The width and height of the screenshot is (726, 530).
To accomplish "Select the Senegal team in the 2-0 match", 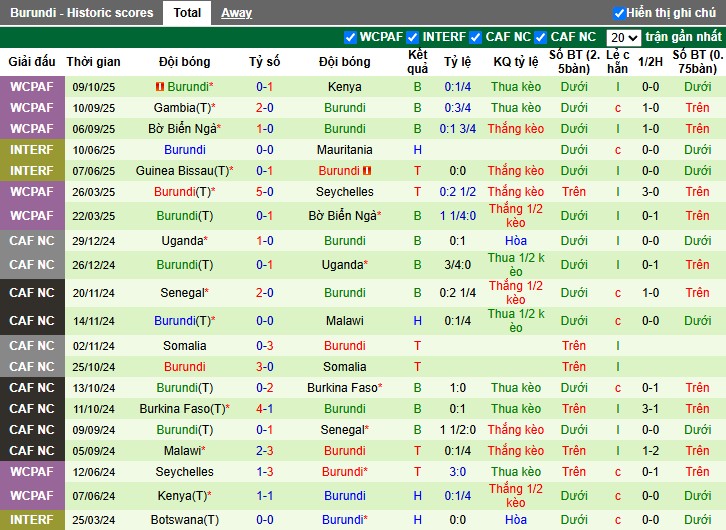I will point(185,293).
